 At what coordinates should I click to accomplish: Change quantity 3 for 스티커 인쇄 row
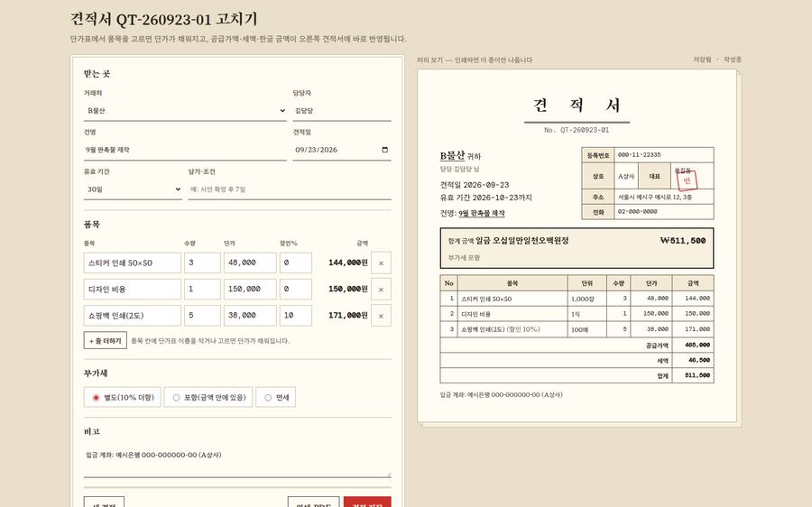click(202, 263)
